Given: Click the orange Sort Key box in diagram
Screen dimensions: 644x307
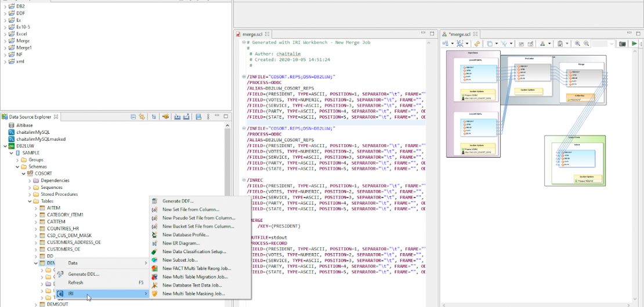Looking at the screenshot, I should (x=580, y=97).
